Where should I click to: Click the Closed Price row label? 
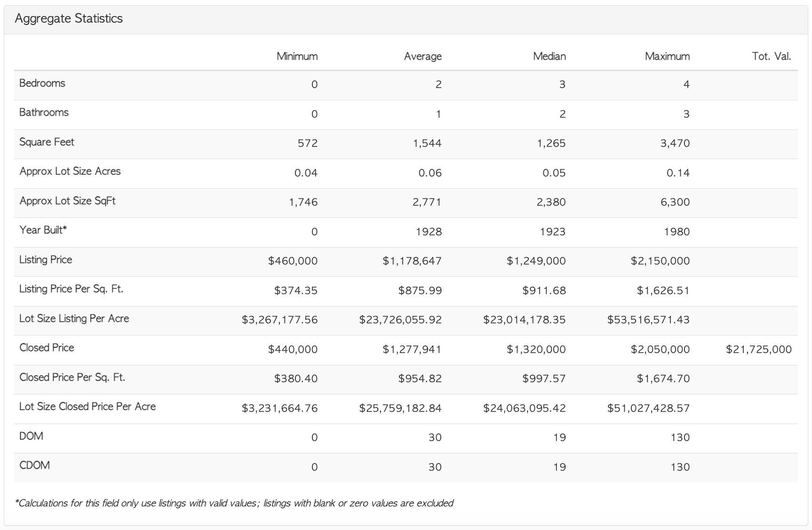click(47, 348)
